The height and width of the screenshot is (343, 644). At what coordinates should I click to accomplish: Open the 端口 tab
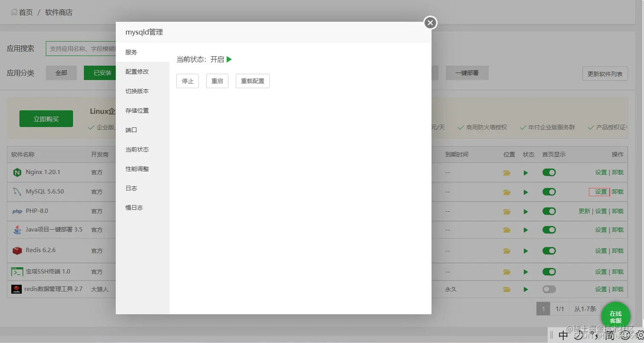tap(143, 130)
